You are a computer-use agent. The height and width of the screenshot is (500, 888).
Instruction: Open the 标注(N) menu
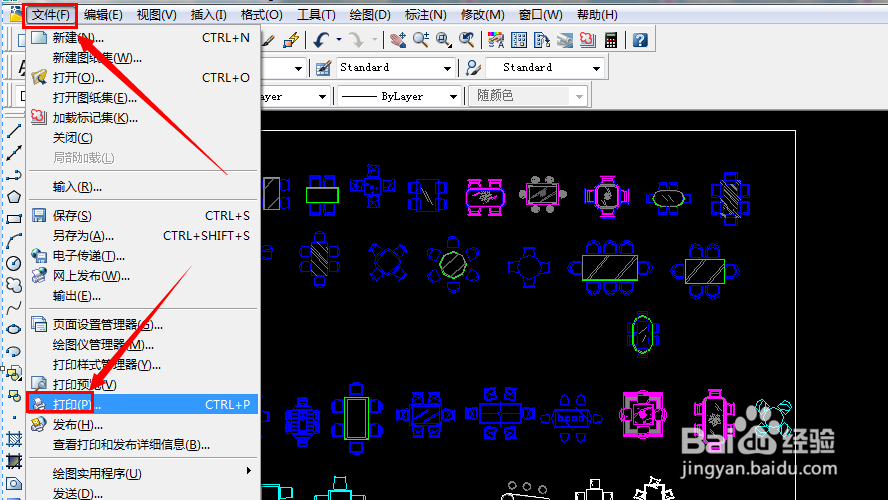click(425, 15)
